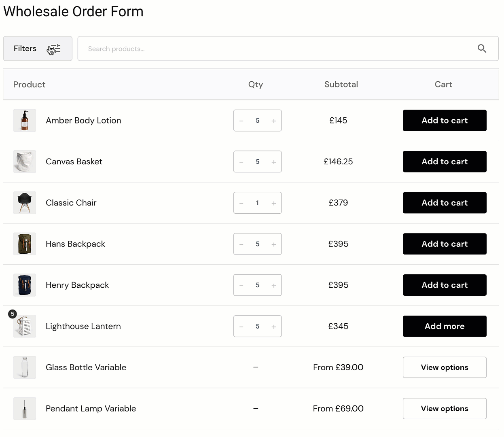Open the Filters panel icon
Viewport: 504px width, 437px height.
pos(55,48)
